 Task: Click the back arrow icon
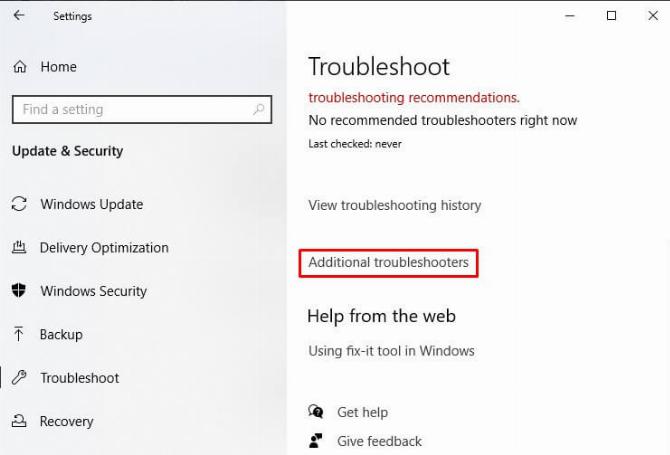click(19, 16)
